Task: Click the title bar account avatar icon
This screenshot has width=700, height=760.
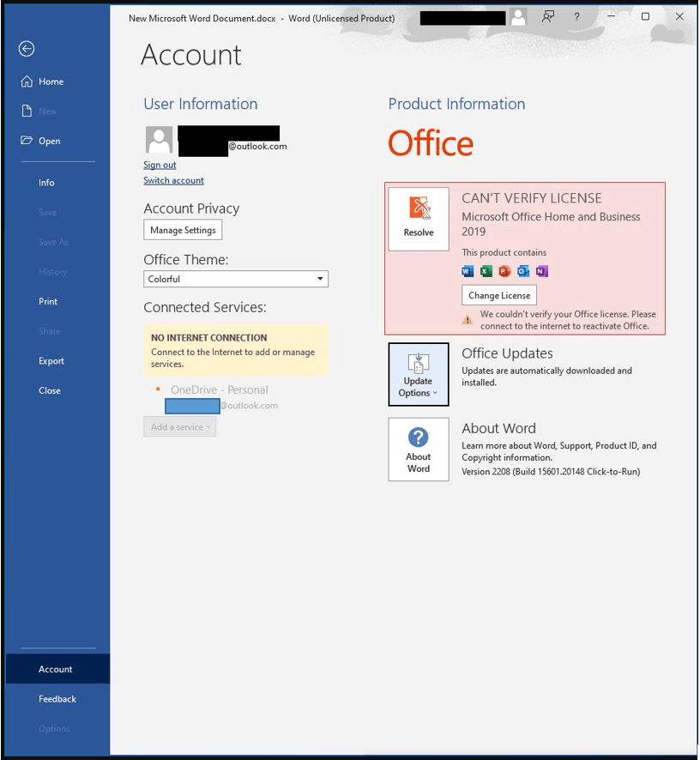Action: (x=518, y=17)
